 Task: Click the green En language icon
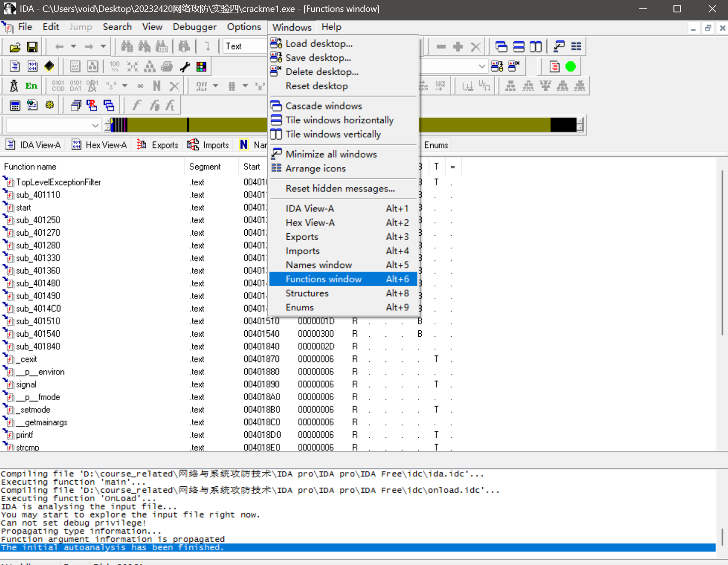[x=31, y=86]
